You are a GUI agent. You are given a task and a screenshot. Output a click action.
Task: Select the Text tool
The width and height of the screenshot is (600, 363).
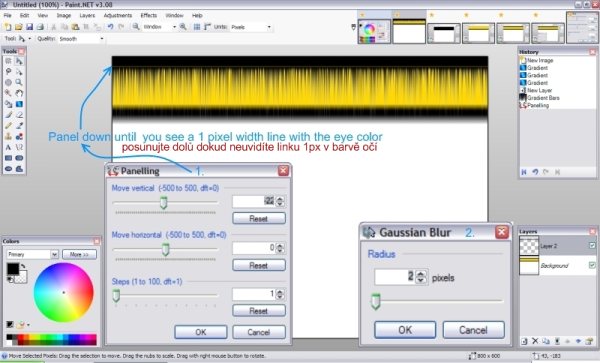[x=8, y=147]
